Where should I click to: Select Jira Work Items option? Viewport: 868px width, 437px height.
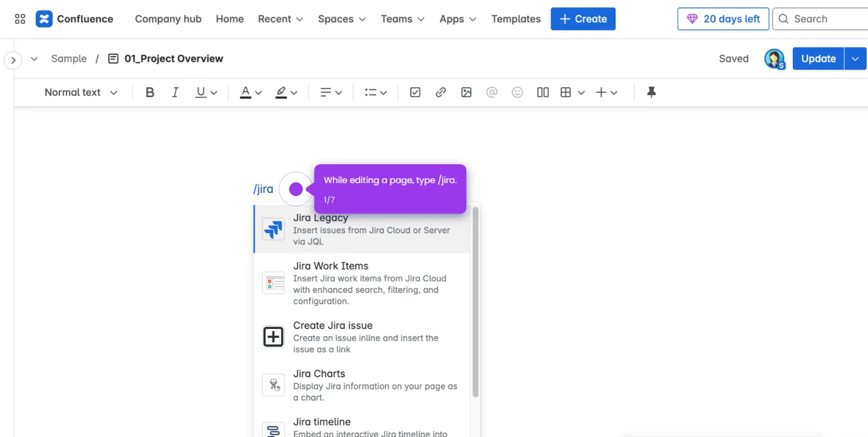(x=362, y=283)
